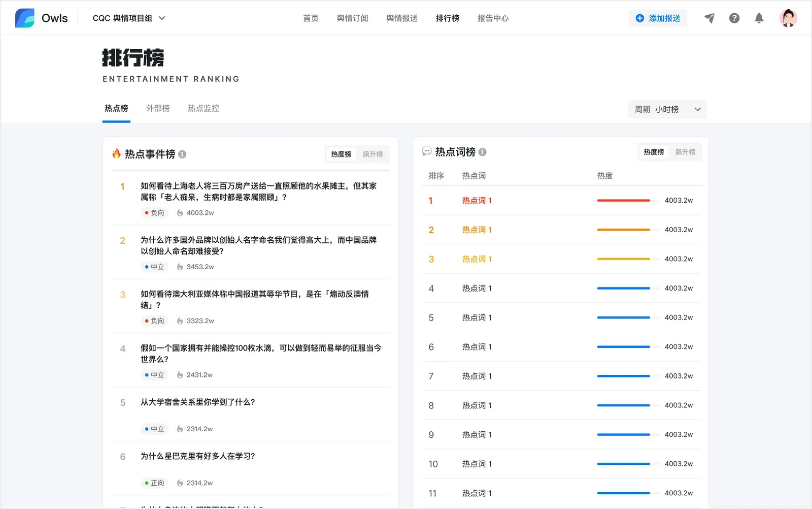Click the flame icon beside 2431.2w heat
This screenshot has height=509, width=812.
pos(180,375)
